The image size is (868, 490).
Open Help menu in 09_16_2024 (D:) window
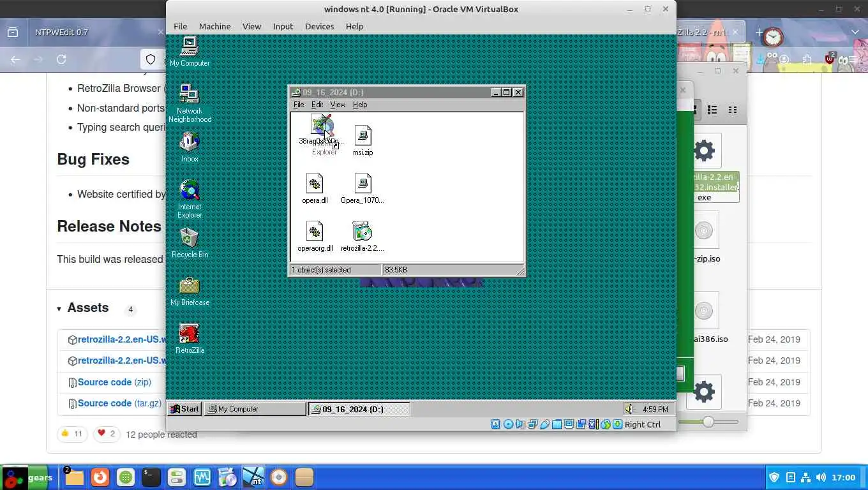pos(360,105)
